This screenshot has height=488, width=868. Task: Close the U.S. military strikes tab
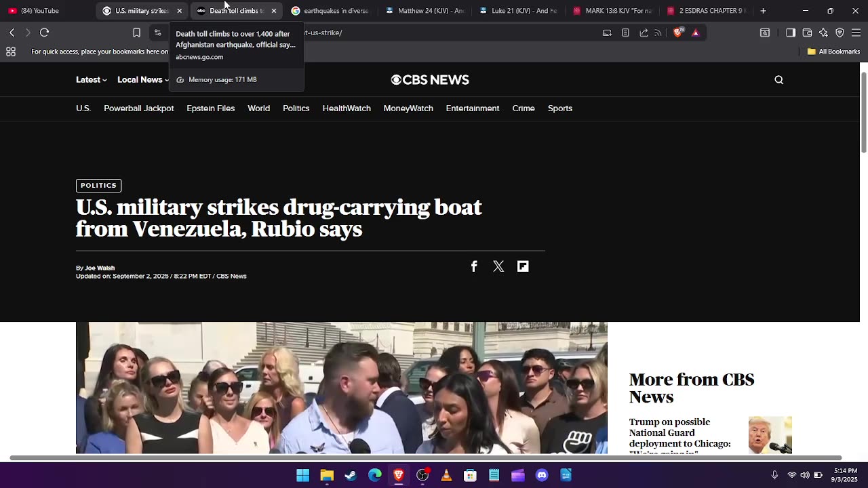[x=179, y=11]
